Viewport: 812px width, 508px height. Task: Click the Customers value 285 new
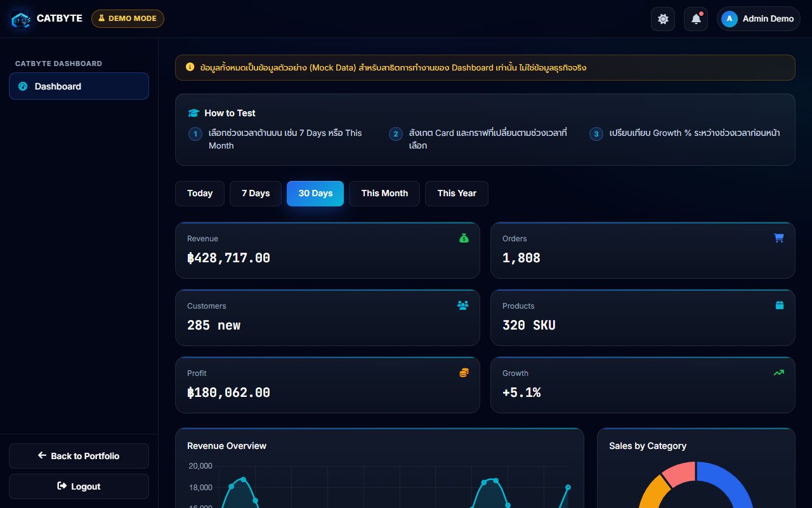[214, 325]
